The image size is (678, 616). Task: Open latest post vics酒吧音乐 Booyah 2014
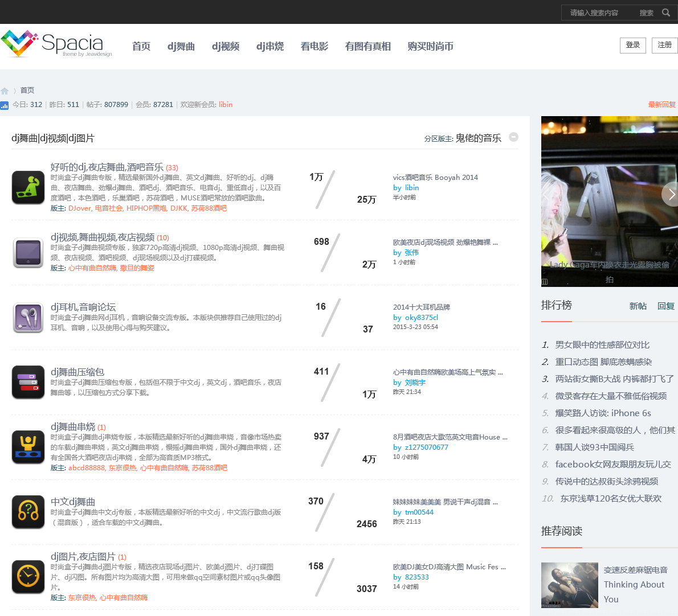tap(435, 178)
